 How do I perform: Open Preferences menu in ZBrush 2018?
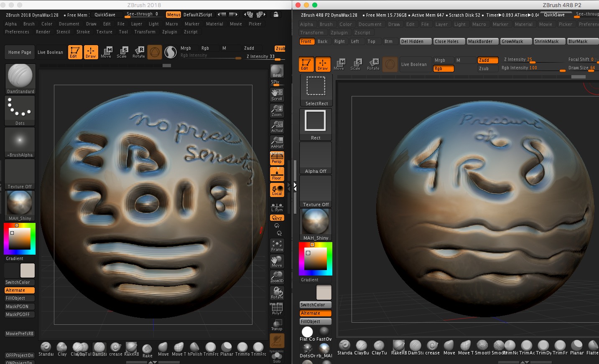(17, 32)
